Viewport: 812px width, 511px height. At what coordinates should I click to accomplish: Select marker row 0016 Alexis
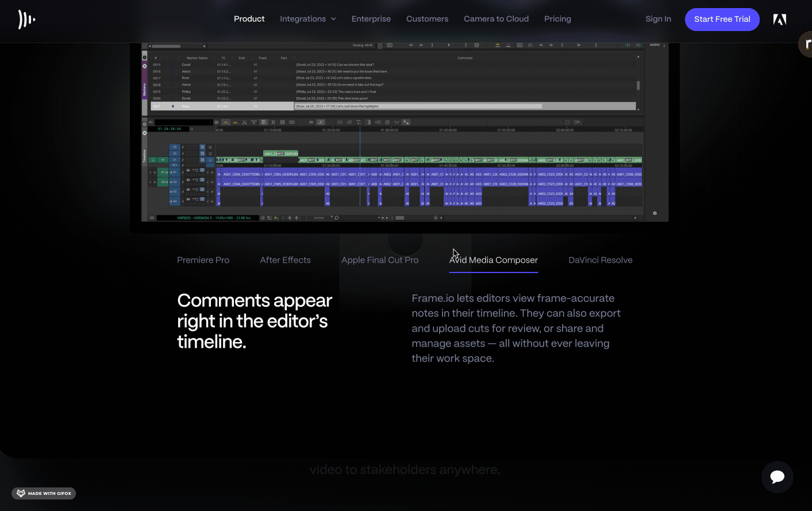(394, 71)
